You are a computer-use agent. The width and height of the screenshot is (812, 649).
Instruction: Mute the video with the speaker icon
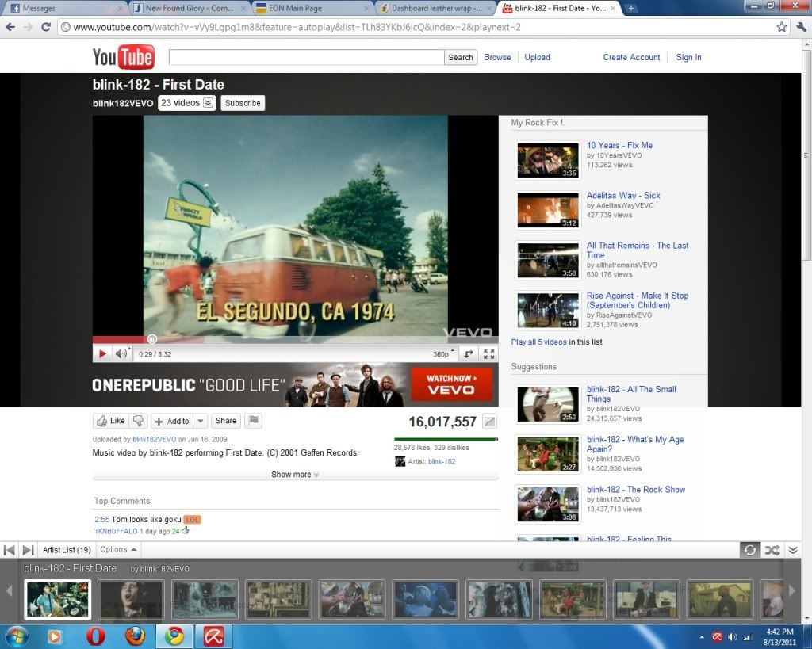coord(121,354)
